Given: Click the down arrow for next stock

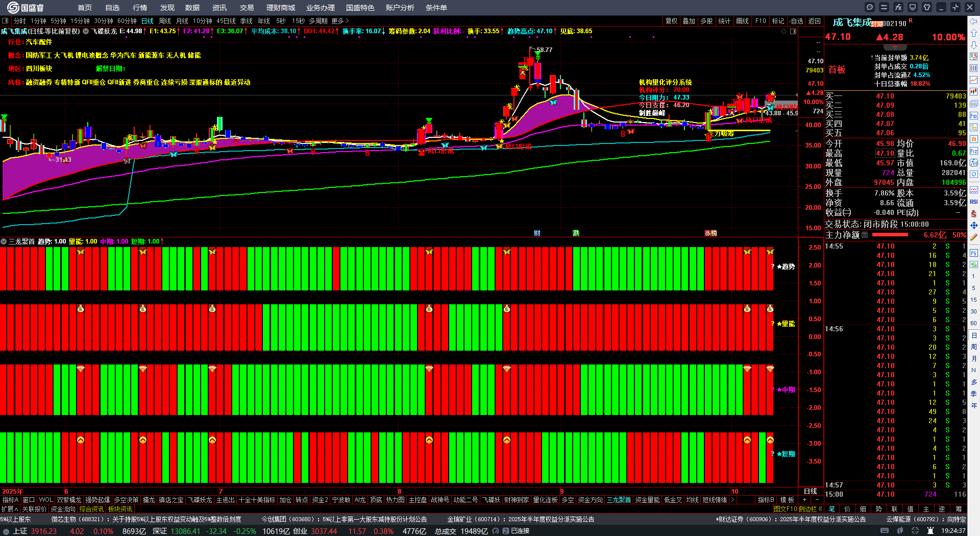Looking at the screenshot, I should coord(974,45).
